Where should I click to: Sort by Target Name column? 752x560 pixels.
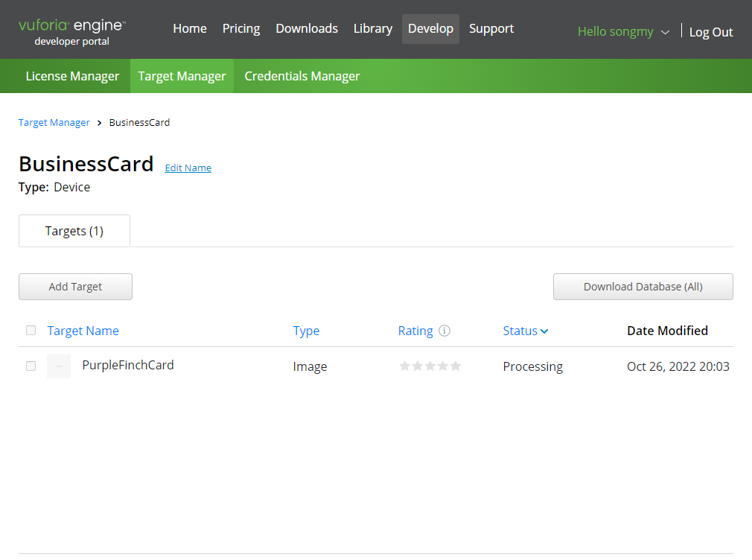point(83,331)
